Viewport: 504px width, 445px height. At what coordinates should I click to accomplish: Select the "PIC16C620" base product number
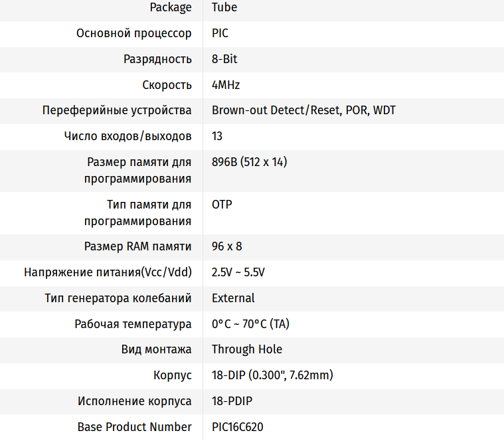click(x=237, y=427)
